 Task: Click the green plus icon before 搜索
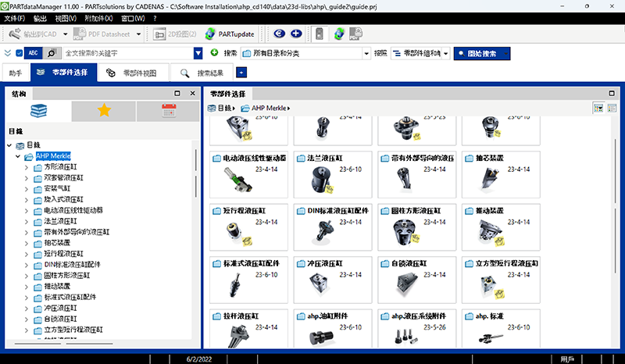click(x=214, y=52)
